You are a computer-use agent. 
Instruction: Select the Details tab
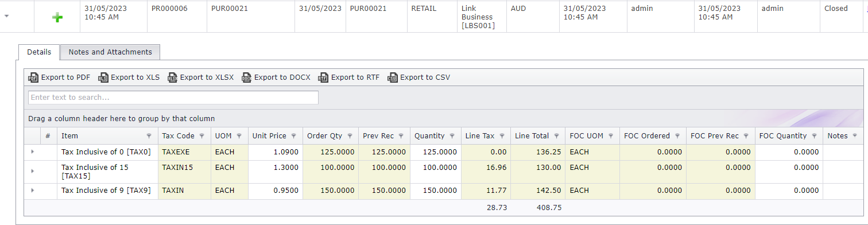(x=39, y=52)
